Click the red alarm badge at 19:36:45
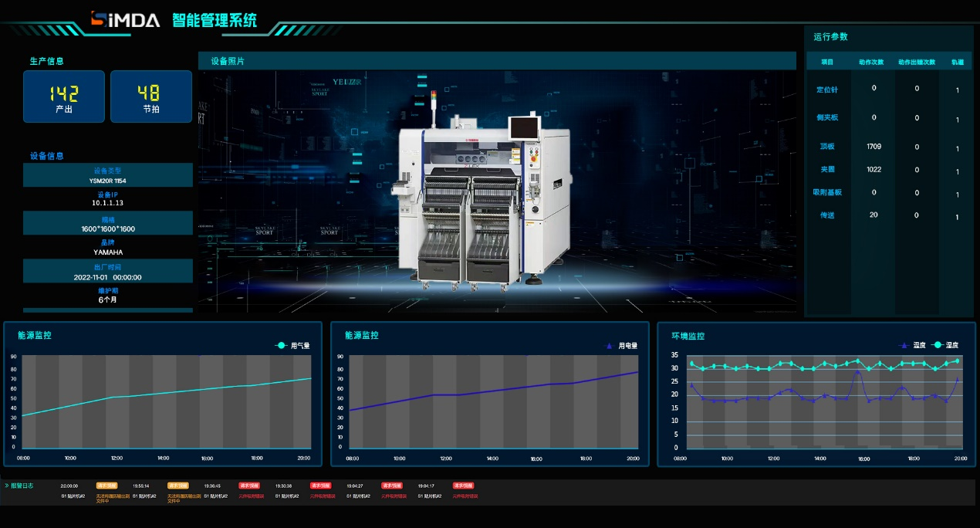The height and width of the screenshot is (528, 980). pos(249,486)
